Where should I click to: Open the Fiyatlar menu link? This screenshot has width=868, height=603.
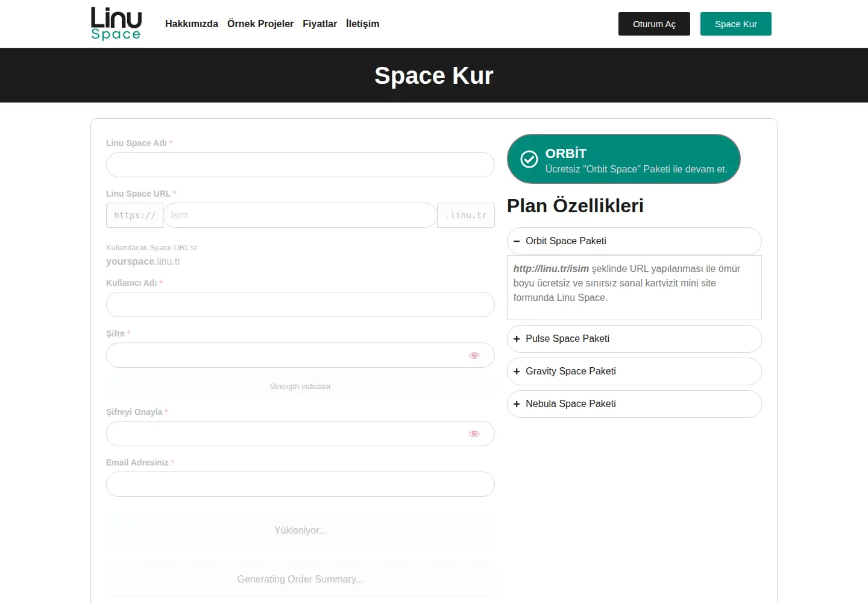tap(319, 24)
